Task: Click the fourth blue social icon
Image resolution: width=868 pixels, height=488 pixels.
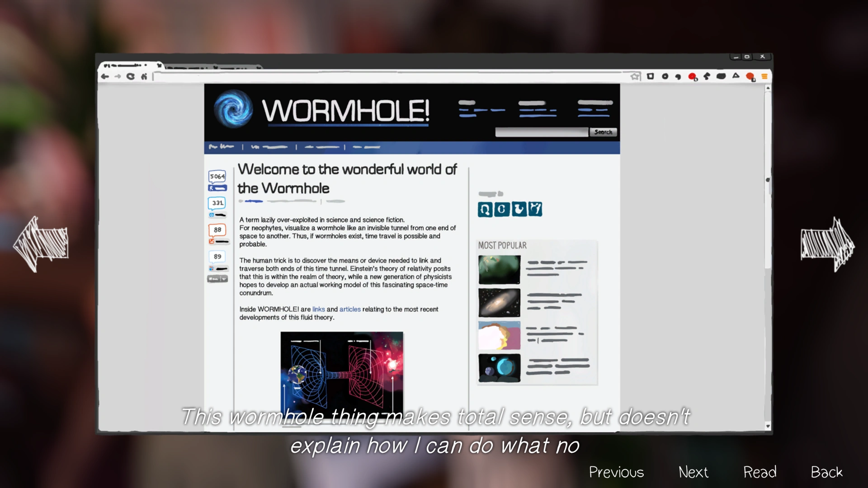Action: (535, 209)
